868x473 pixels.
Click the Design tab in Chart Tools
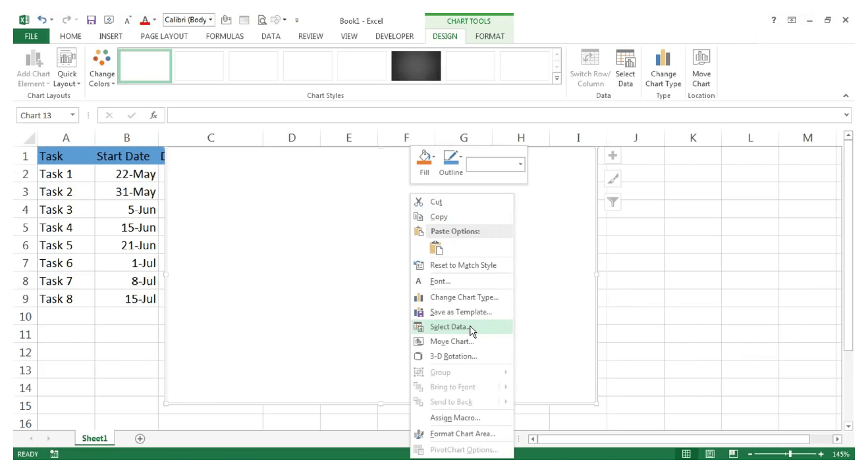pos(445,36)
